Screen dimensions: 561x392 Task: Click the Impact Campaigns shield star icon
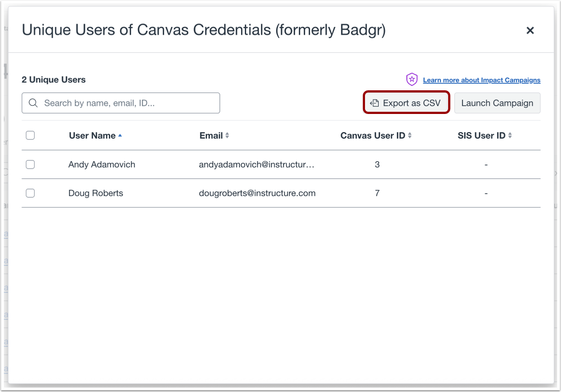412,79
